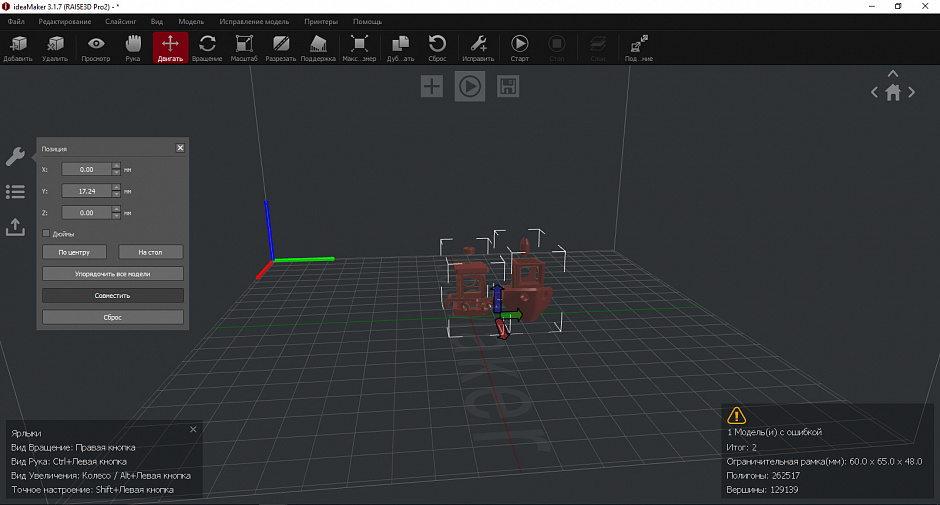Click the yellow warning triangle icon

[x=736, y=415]
